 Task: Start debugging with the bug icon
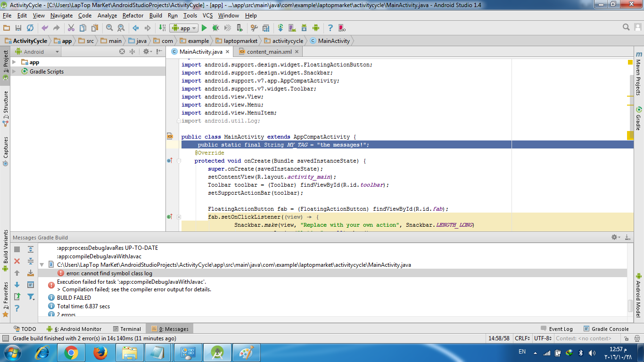[x=215, y=28]
